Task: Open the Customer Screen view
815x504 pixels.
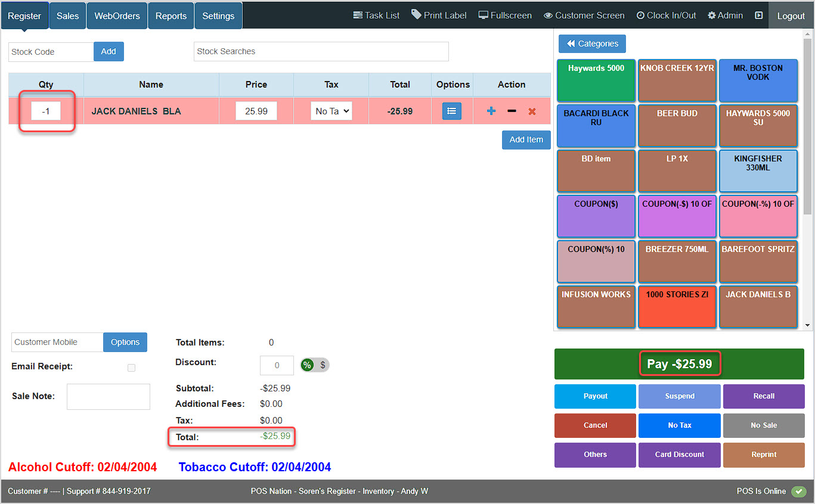Action: pyautogui.click(x=584, y=15)
